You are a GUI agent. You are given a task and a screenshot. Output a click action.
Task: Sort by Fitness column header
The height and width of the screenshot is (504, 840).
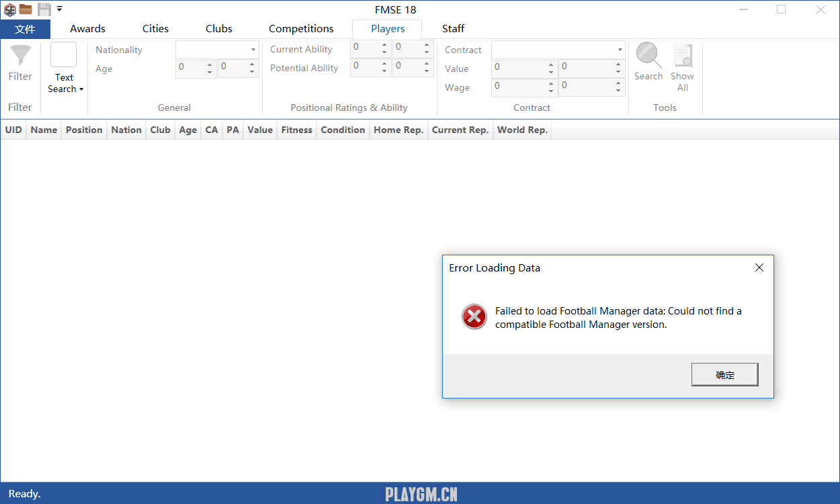[297, 130]
